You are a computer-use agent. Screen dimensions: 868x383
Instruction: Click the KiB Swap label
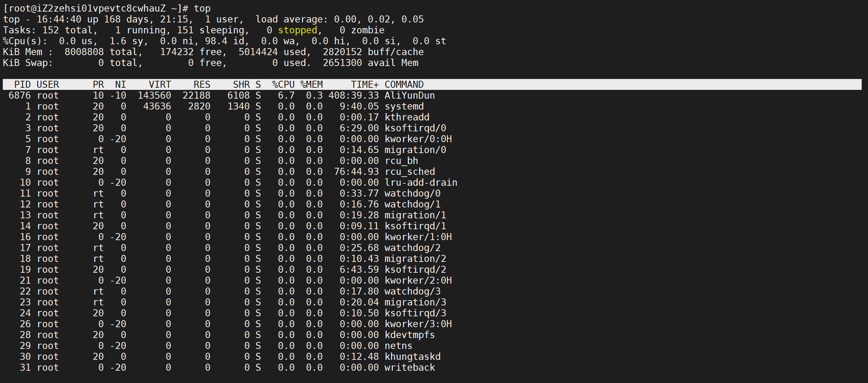pos(28,63)
